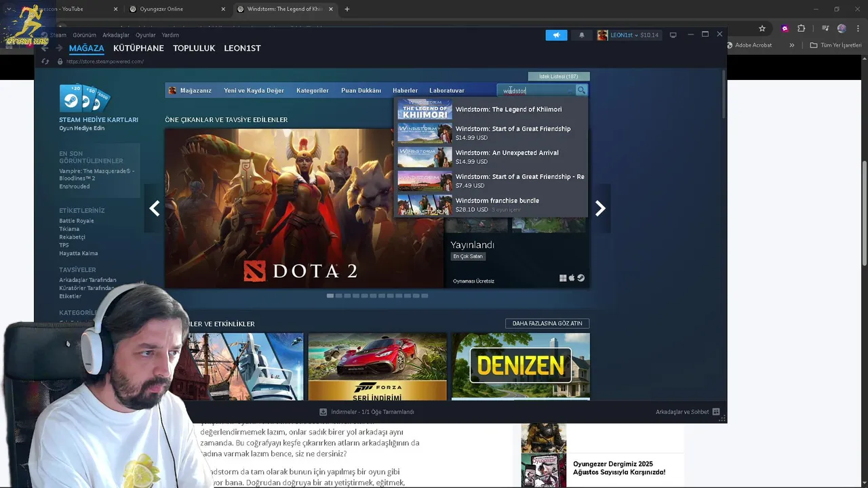
Task: Open Arkadaşlar ve Sohbet panel
Action: click(x=688, y=412)
